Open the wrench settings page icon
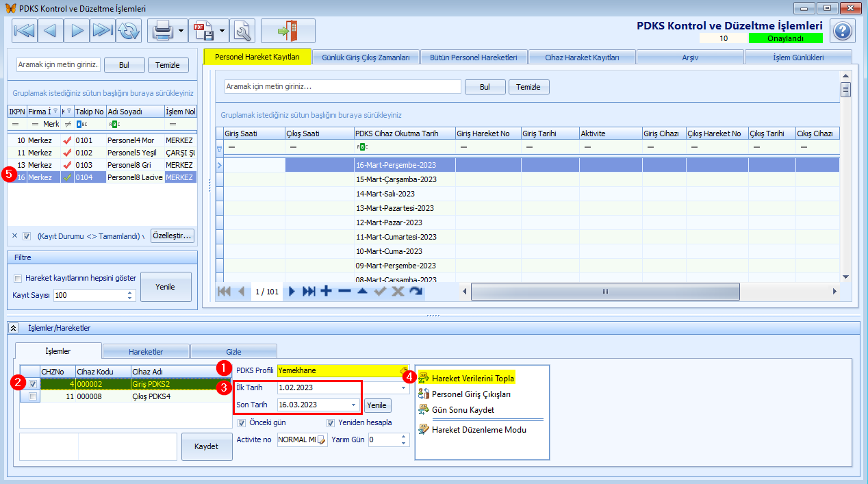 pyautogui.click(x=243, y=31)
